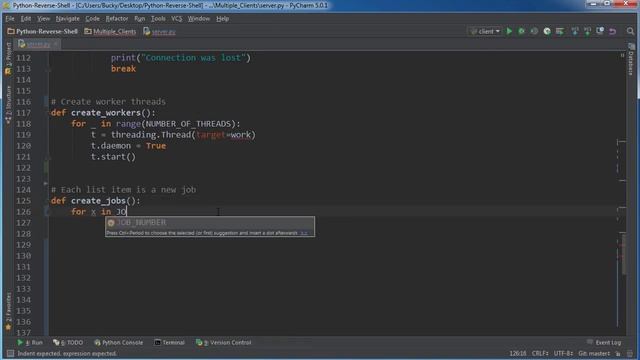Viewport: 640px width, 360px height.
Task: Click the read-only lock icon in status bar
Action: coord(618,353)
